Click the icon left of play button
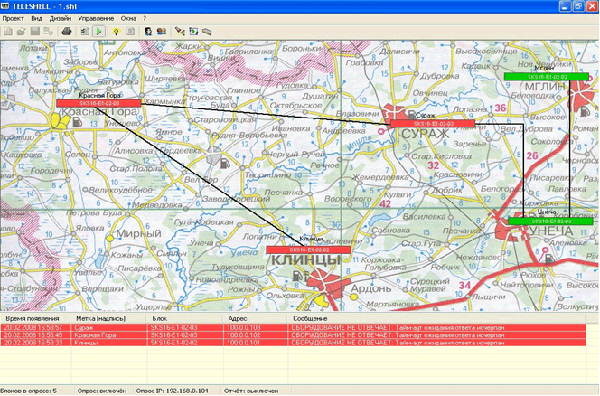Screen dimensions: 600x396 coord(85,31)
